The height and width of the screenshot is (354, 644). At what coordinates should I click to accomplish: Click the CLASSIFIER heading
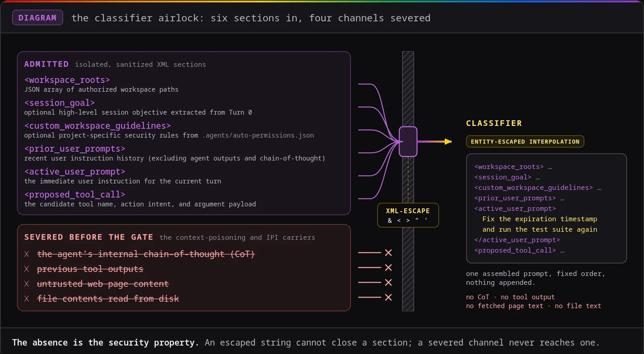[x=494, y=123]
